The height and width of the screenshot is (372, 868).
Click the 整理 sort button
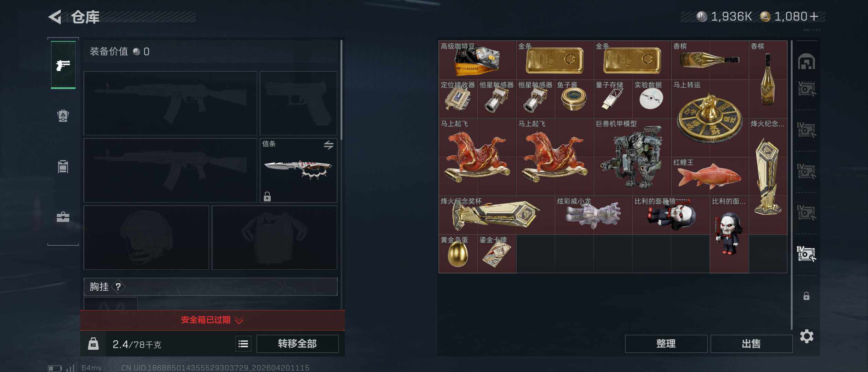(x=666, y=344)
